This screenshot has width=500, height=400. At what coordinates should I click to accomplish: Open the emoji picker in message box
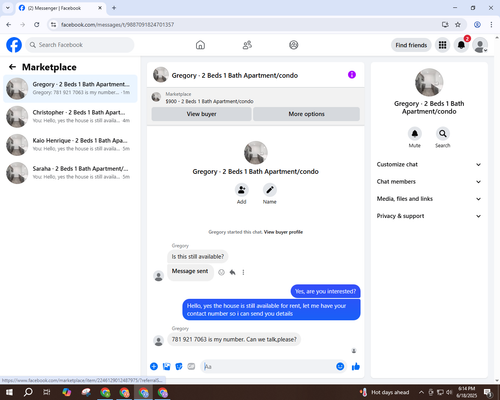coord(340,367)
